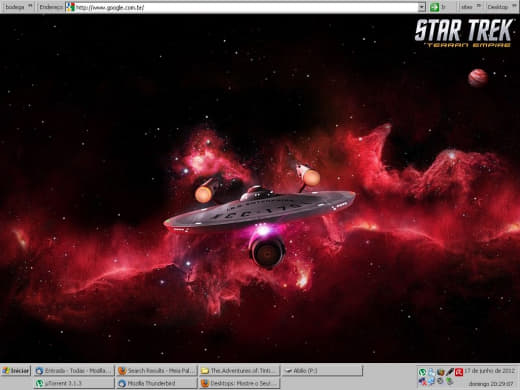Expand the address bar history dropdown
This screenshot has height=390, width=520.
point(422,7)
